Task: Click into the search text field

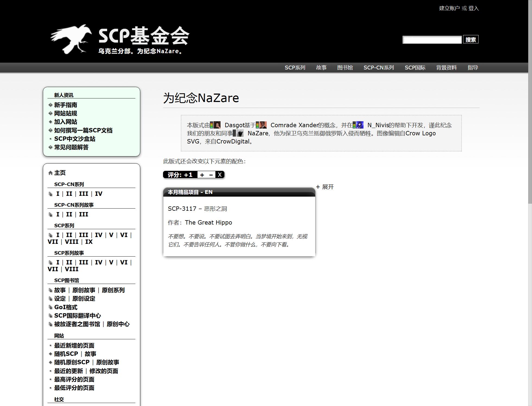Action: (x=432, y=40)
